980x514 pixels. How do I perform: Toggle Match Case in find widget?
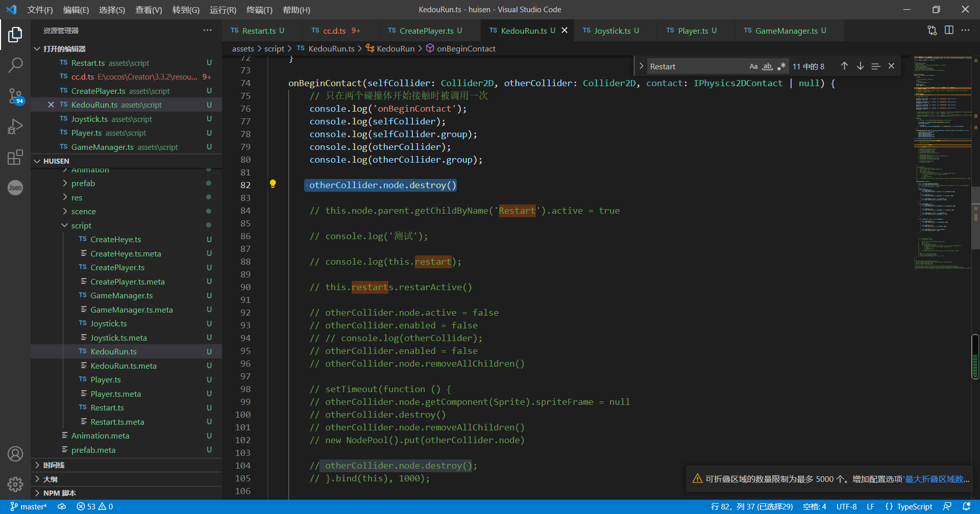pos(753,66)
